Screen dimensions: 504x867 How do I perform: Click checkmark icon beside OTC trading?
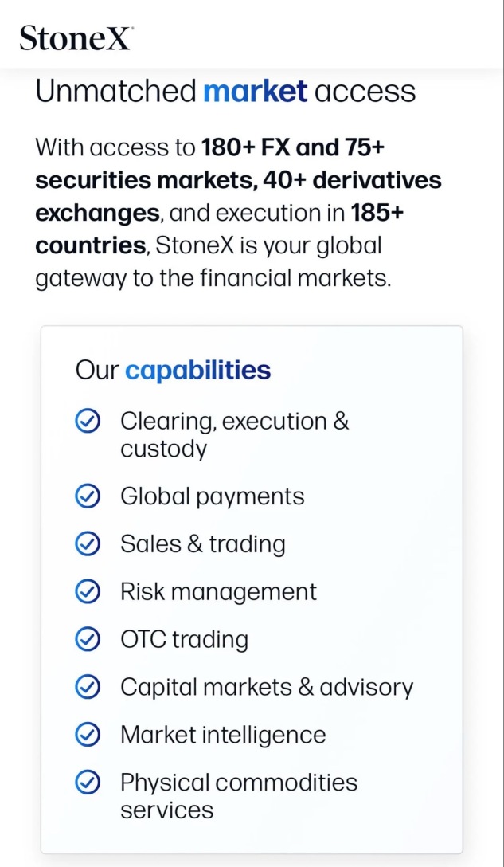(x=87, y=639)
